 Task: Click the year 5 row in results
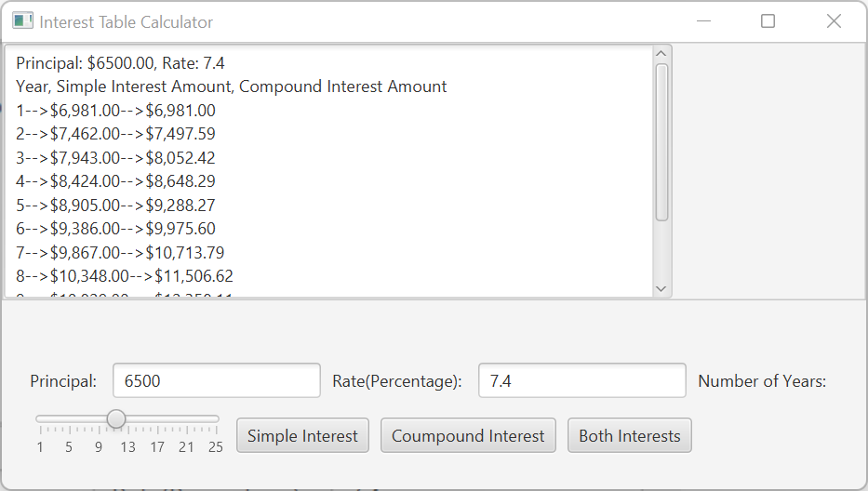coord(115,206)
